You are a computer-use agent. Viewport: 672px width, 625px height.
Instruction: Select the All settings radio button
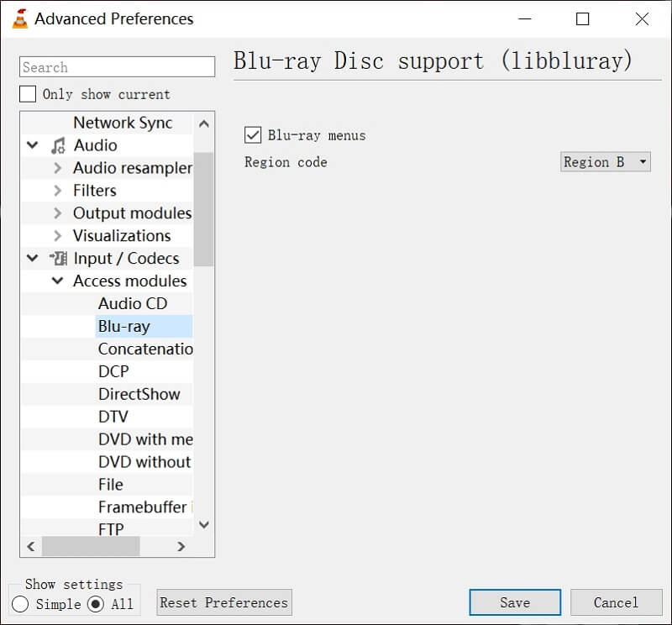point(96,604)
